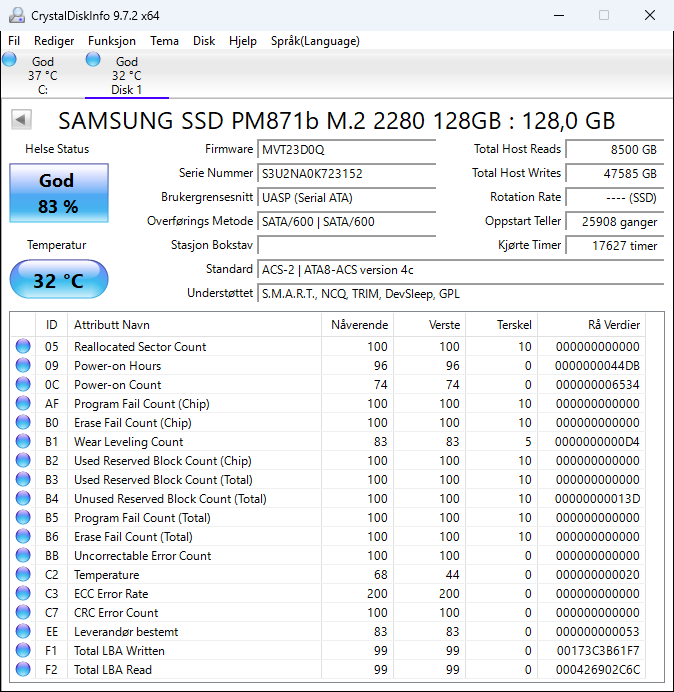
Task: Click the SAMSUNG SSD PM871b model title
Action: (x=336, y=120)
